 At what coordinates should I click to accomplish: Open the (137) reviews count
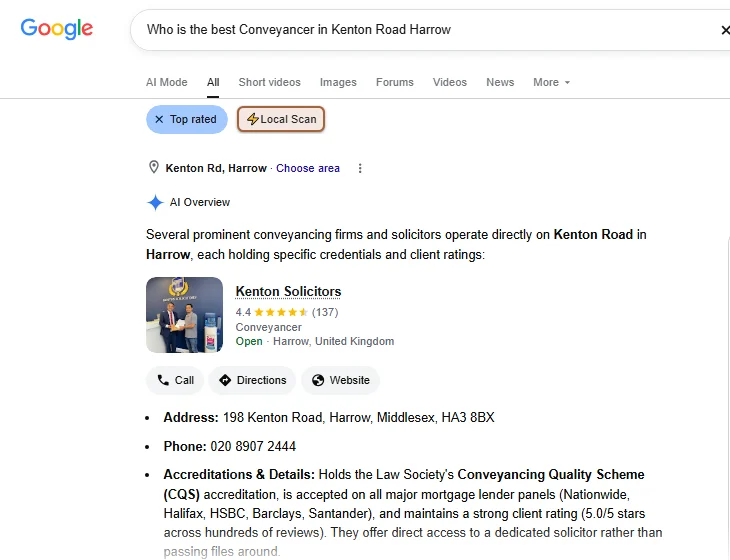325,312
